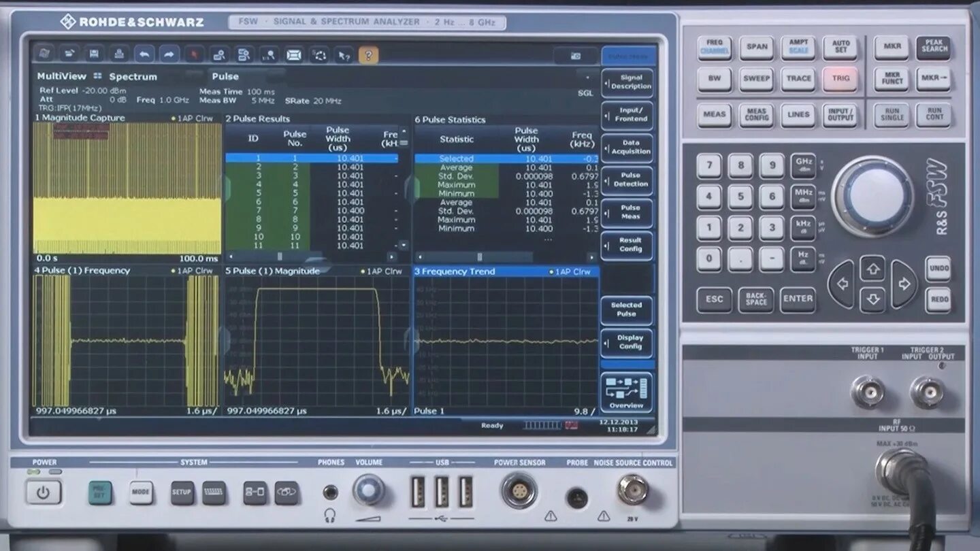Push the GHz unit key
Screen dimensions: 980x551
(804, 165)
